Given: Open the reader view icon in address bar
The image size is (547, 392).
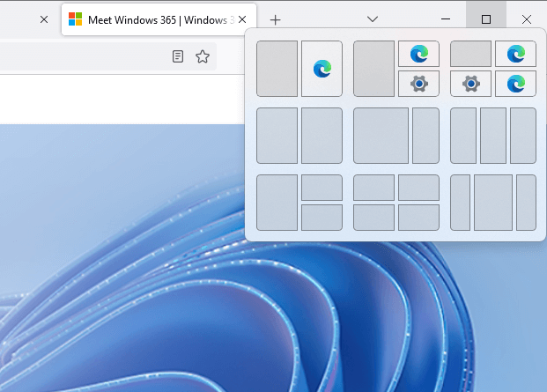Looking at the screenshot, I should pyautogui.click(x=178, y=56).
